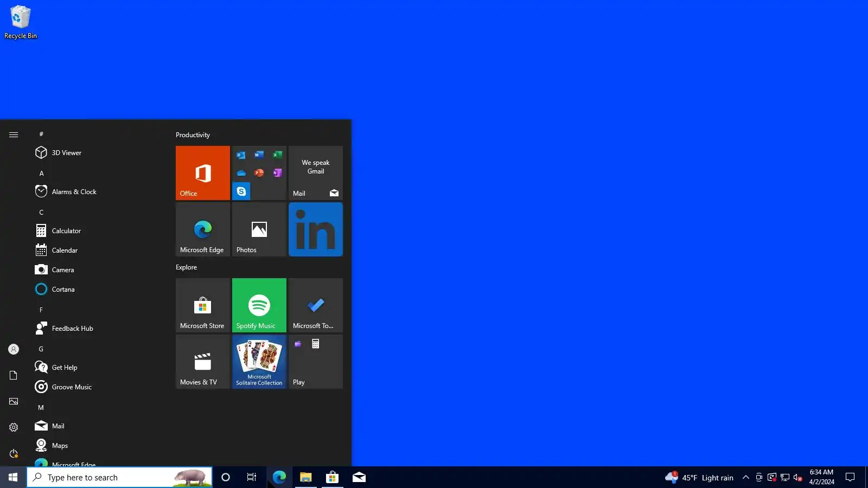Launch the LinkedIn tile
Screen dimensions: 868x488
tap(316, 229)
